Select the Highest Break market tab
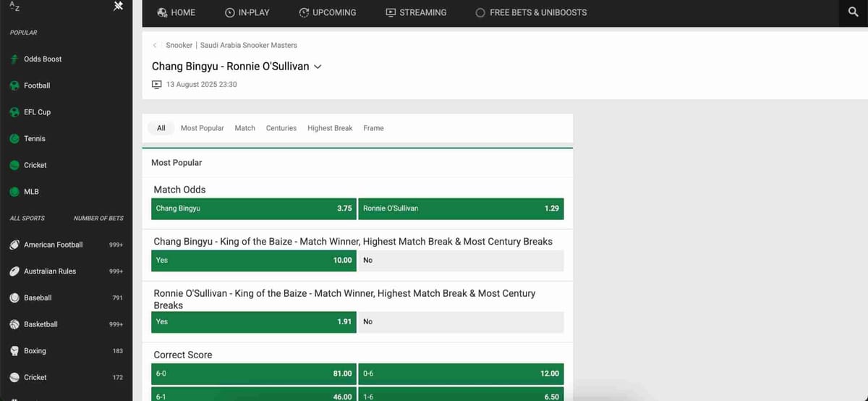 coord(330,128)
